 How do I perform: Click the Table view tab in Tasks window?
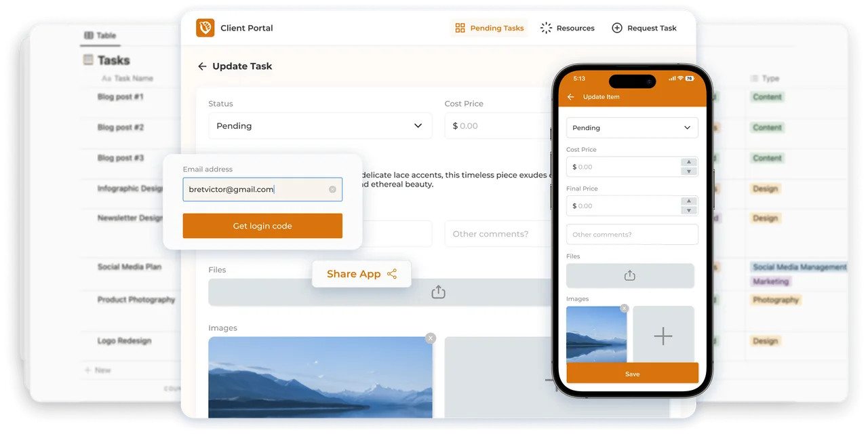(100, 35)
